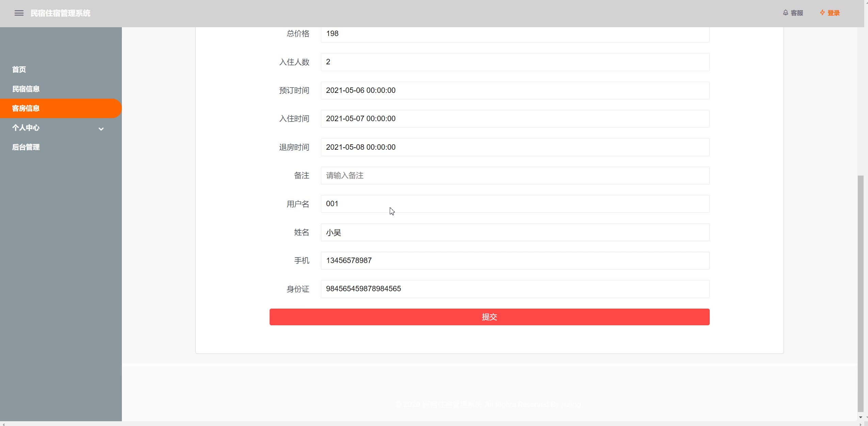Open the 首页 sidebar menu item

[19, 69]
